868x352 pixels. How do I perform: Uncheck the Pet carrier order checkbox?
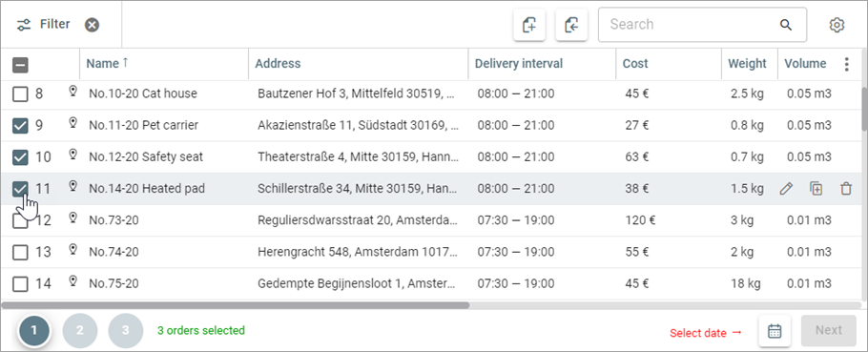pos(20,126)
